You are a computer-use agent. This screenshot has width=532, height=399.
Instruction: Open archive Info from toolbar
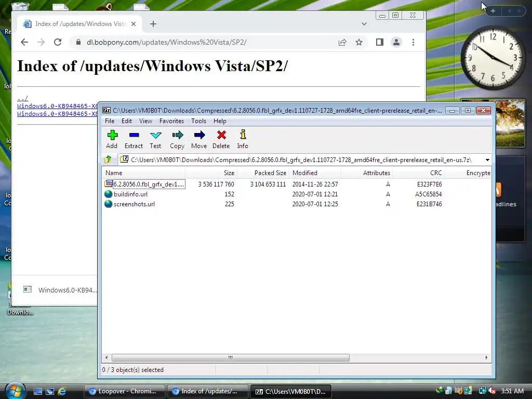click(x=243, y=139)
